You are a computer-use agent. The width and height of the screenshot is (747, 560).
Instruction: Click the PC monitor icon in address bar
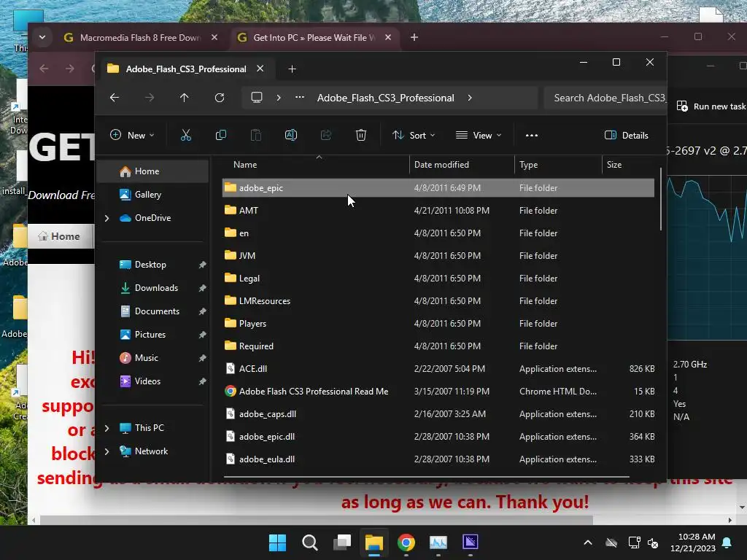click(257, 98)
